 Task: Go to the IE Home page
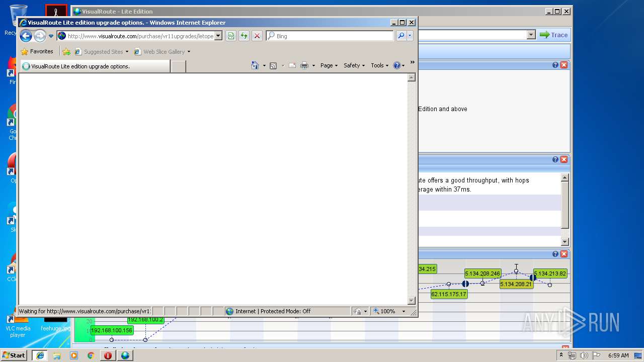pos(255,65)
